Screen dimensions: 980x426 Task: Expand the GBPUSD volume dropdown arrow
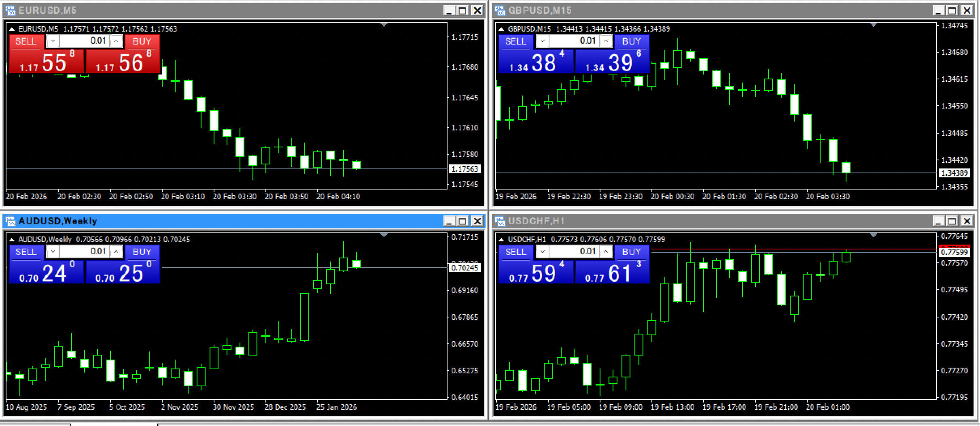[543, 41]
